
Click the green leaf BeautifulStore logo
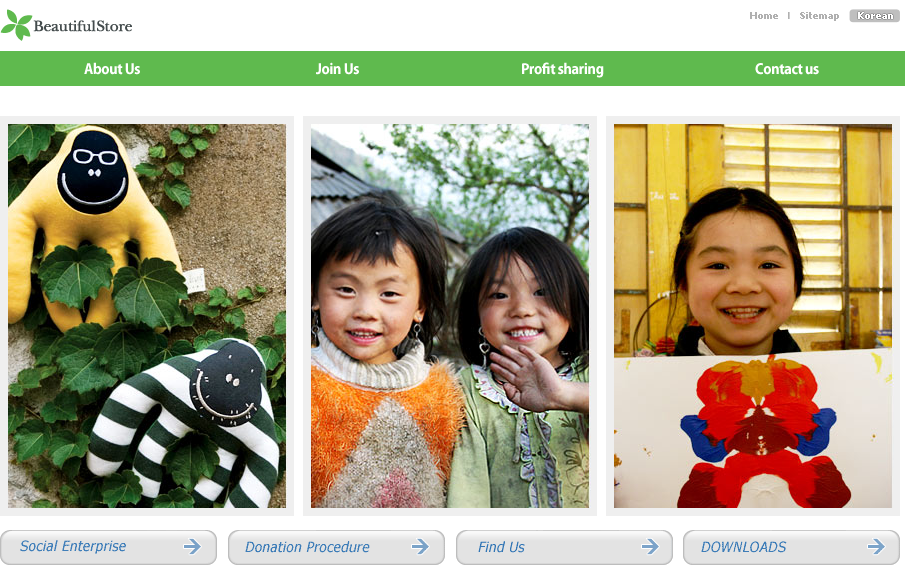click(x=16, y=25)
